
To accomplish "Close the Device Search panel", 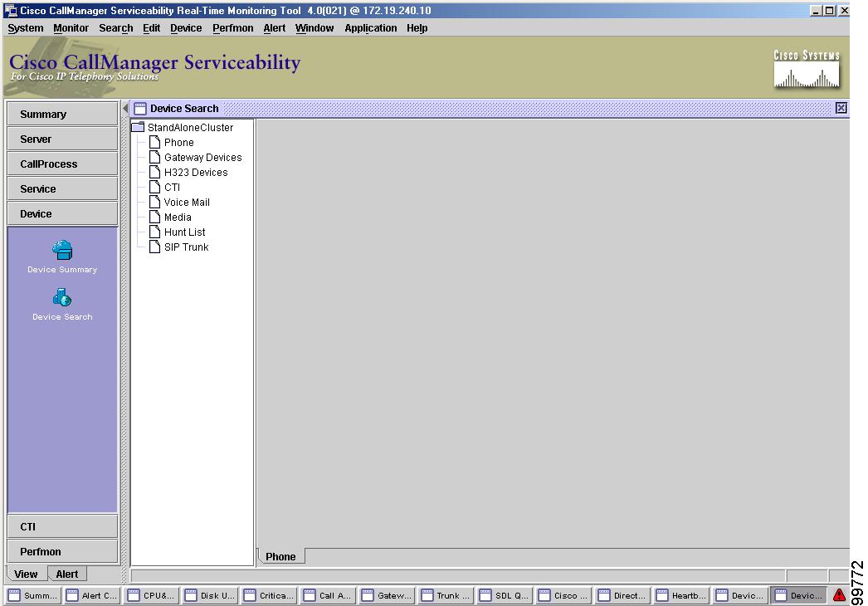I will [841, 108].
